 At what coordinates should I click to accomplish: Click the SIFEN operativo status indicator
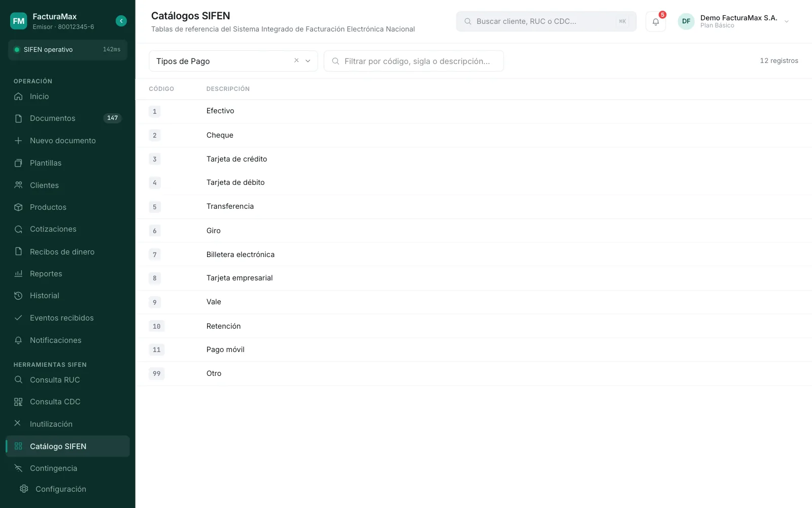click(67, 50)
